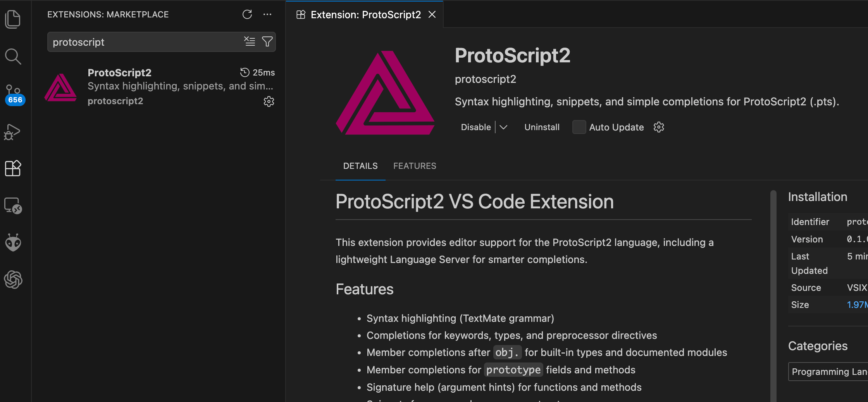Enable Auto Update for ProtoScript2

[579, 127]
